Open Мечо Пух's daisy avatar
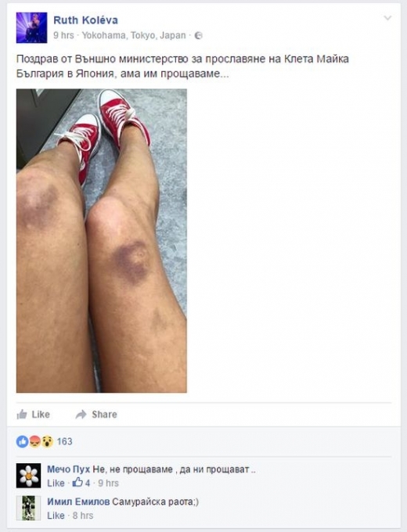 pos(28,476)
